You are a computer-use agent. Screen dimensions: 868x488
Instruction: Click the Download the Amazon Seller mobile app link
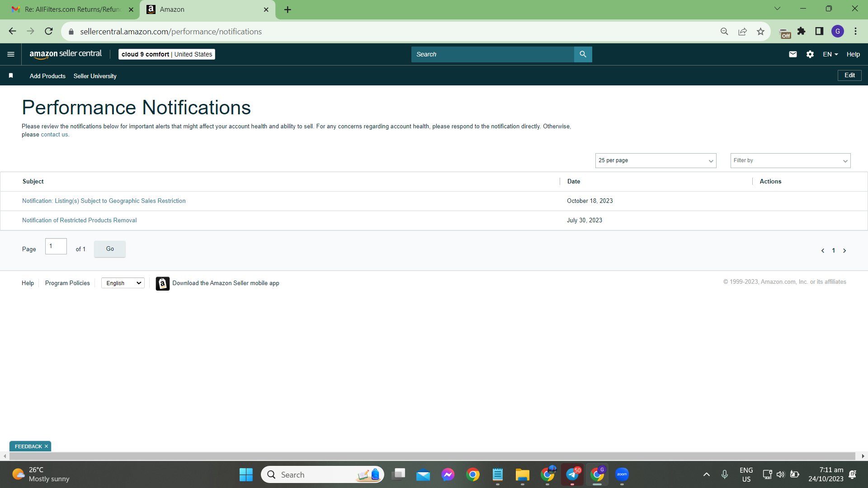click(226, 283)
